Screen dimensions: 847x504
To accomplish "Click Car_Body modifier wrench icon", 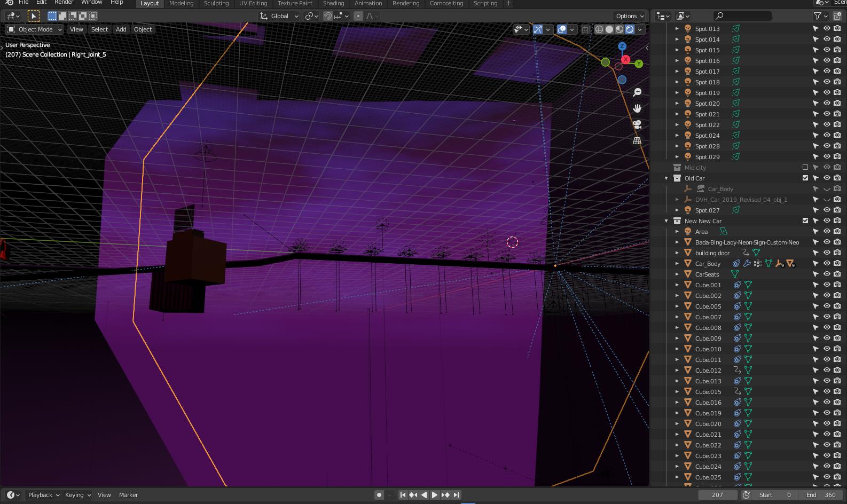I will 747,263.
